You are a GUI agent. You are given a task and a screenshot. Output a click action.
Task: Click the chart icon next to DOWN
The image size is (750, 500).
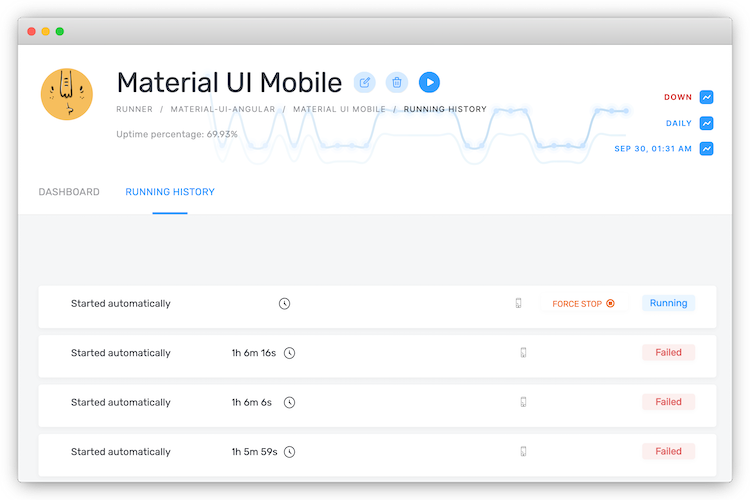[x=707, y=97]
